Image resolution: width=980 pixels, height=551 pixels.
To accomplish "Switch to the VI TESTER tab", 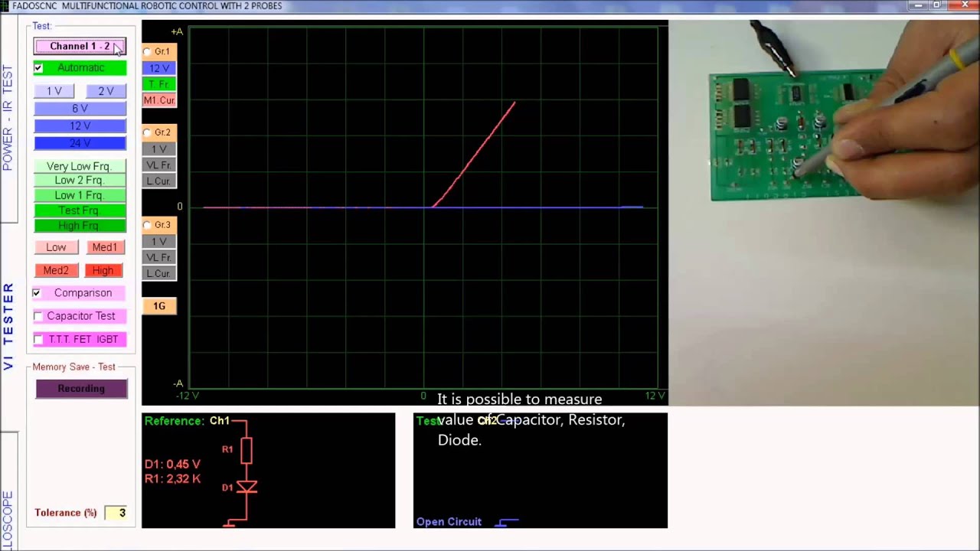I will click(8, 326).
